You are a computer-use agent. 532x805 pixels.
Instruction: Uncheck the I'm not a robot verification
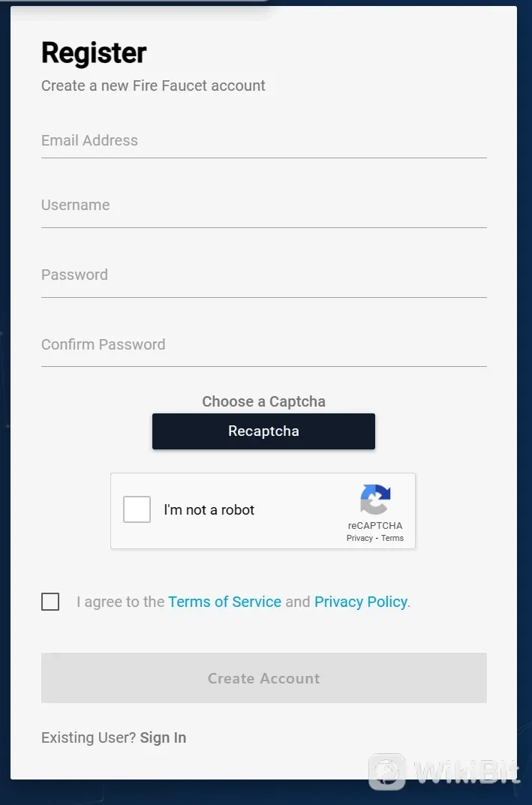137,509
